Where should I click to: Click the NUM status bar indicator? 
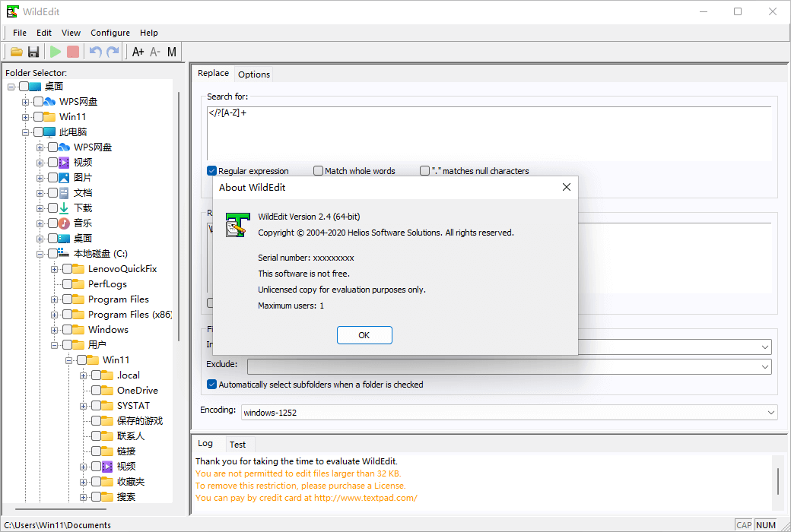[766, 525]
